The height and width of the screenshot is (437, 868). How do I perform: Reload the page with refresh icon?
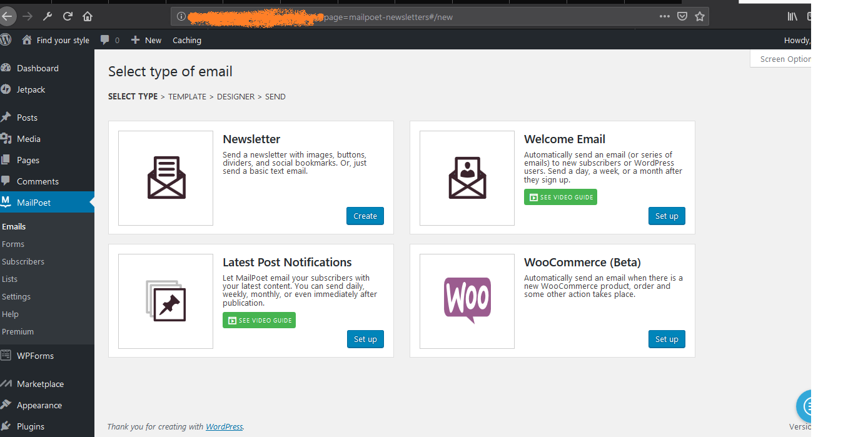[x=68, y=16]
